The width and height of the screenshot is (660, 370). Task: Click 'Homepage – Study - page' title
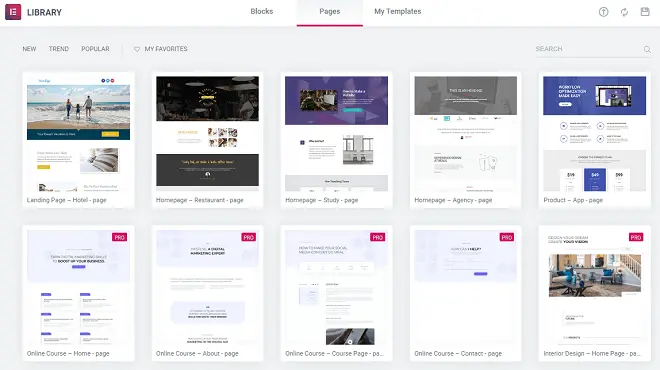point(322,200)
